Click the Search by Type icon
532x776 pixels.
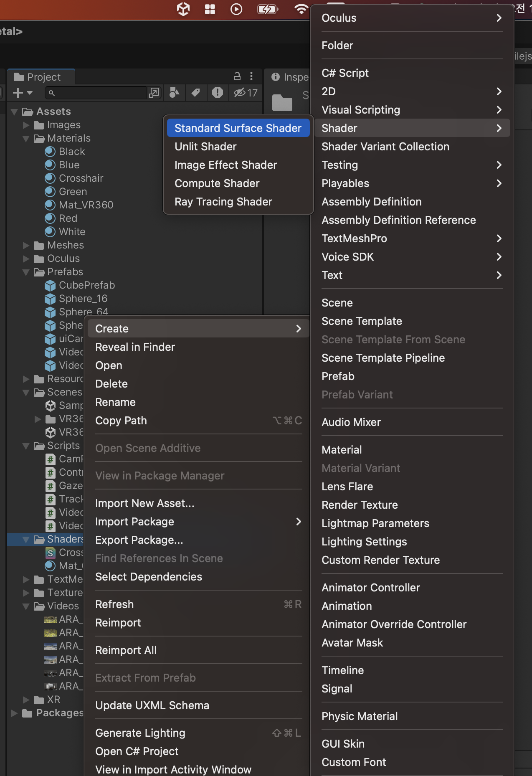click(175, 93)
